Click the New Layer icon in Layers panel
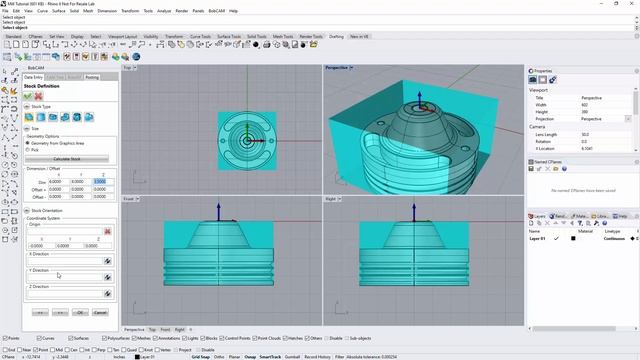Screen dimensions: 640x360 pos(531,223)
